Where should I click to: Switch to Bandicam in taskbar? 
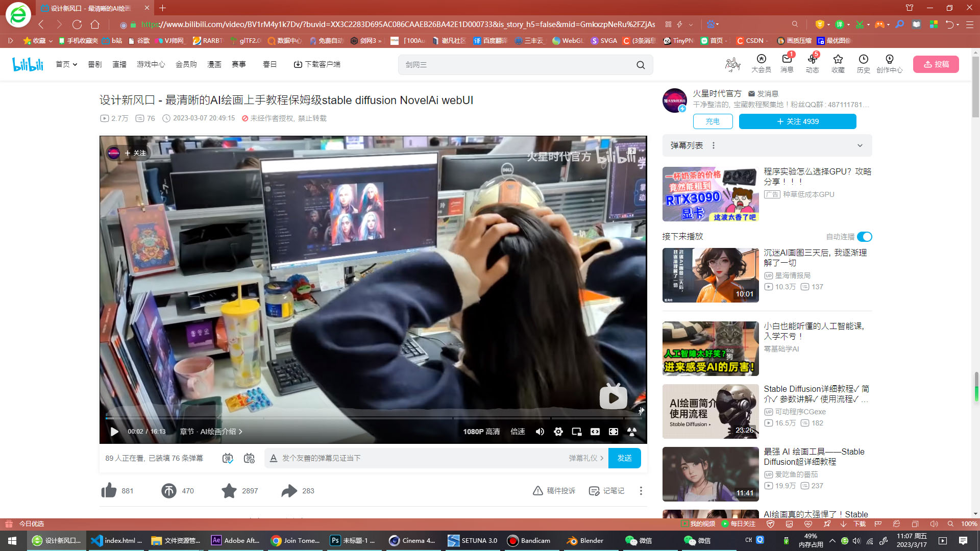(x=529, y=541)
